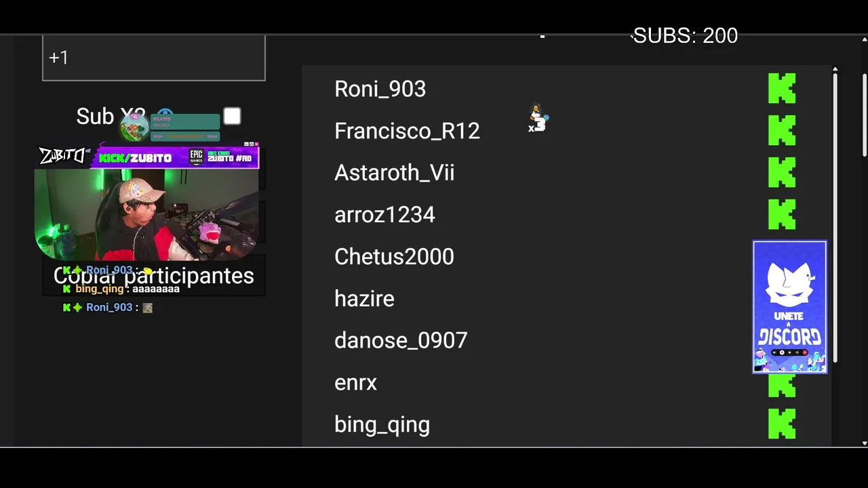The width and height of the screenshot is (868, 488).
Task: Click the Kick icon next to Francisco_R12
Action: (x=782, y=131)
